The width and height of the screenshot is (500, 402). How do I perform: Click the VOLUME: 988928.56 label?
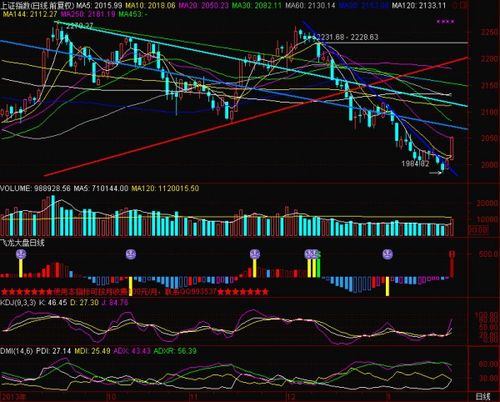tap(35, 188)
